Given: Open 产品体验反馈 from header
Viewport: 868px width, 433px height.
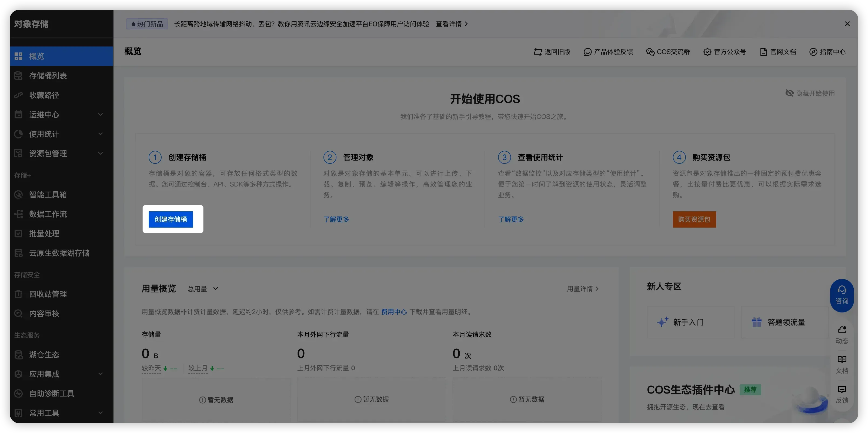Looking at the screenshot, I should tap(608, 52).
